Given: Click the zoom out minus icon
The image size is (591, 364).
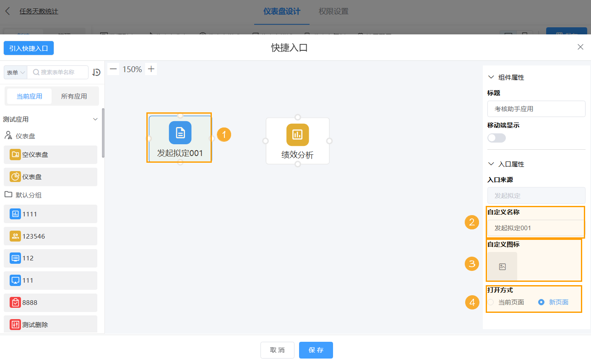Looking at the screenshot, I should (x=113, y=69).
